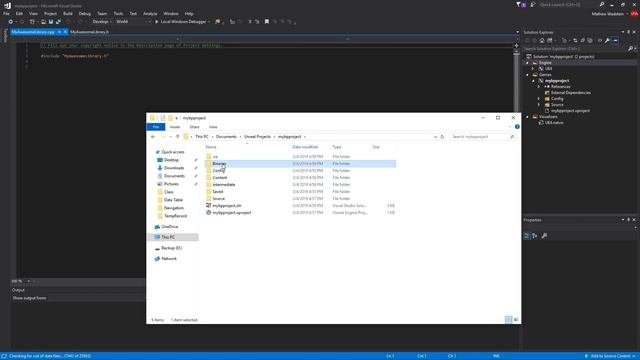Pin the MyAwesomeLibrary.cpp tab
640x360 pixels.
[59, 32]
